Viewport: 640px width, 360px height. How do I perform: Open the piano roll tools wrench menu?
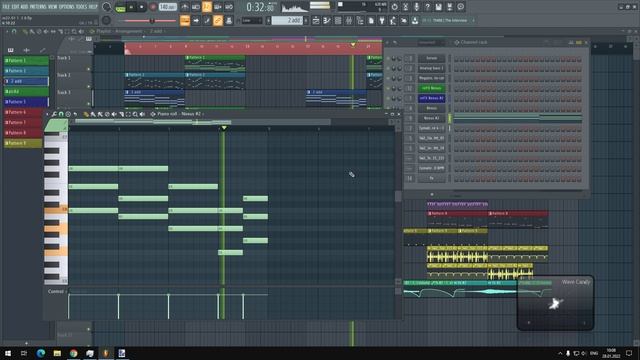click(x=54, y=114)
